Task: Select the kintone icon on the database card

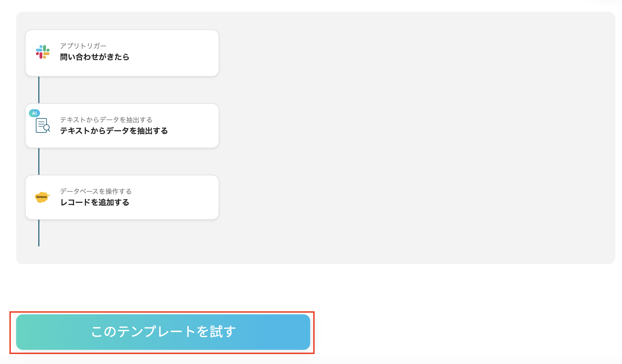Action: (x=42, y=197)
